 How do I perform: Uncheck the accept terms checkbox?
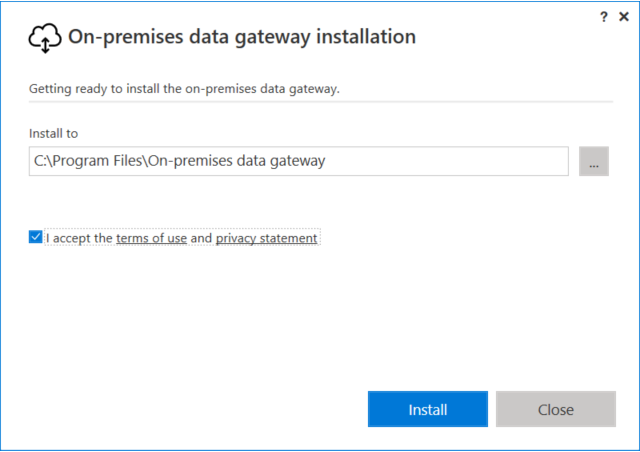tap(36, 238)
